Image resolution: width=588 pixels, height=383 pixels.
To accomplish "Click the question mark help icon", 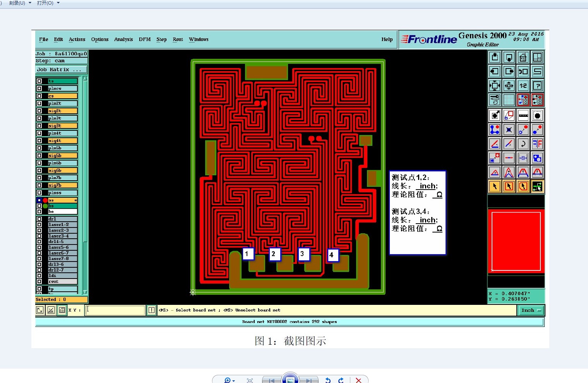I will 537,85.
